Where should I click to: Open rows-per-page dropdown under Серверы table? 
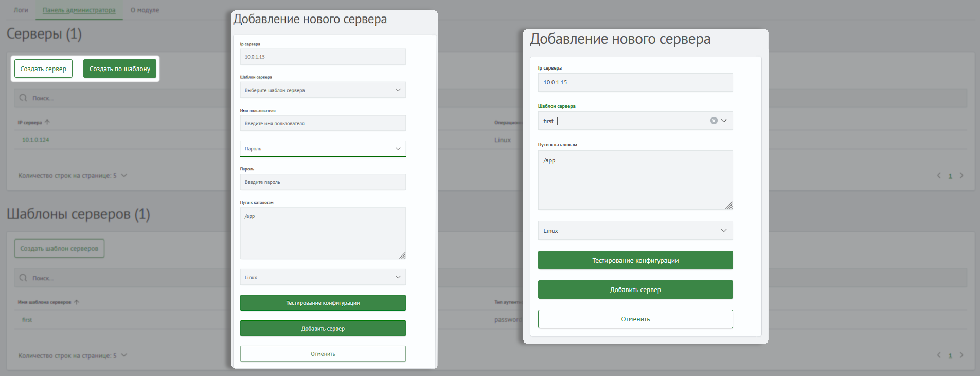click(x=124, y=176)
